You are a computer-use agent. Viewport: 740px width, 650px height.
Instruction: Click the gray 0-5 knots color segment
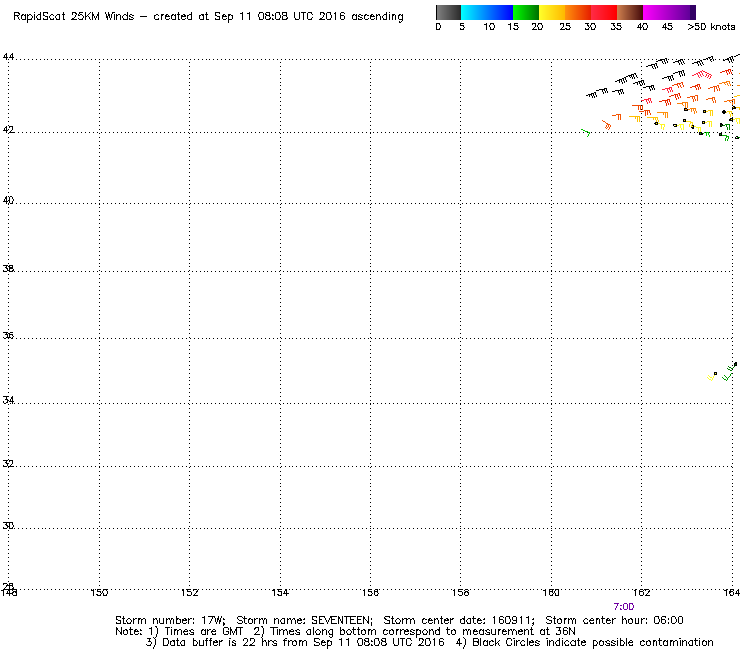point(448,12)
